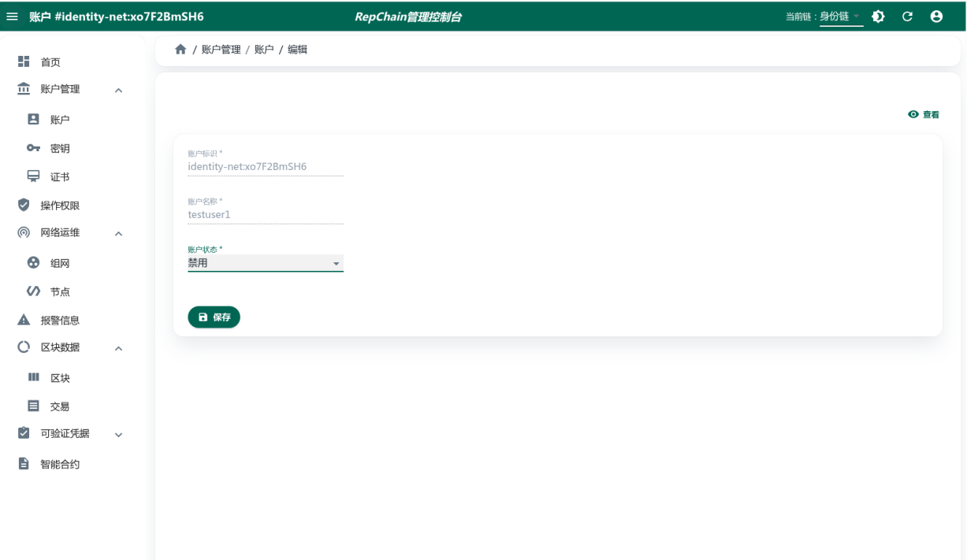Click the 网络运维 network icon
The height and width of the screenshot is (560, 967).
pyautogui.click(x=24, y=232)
